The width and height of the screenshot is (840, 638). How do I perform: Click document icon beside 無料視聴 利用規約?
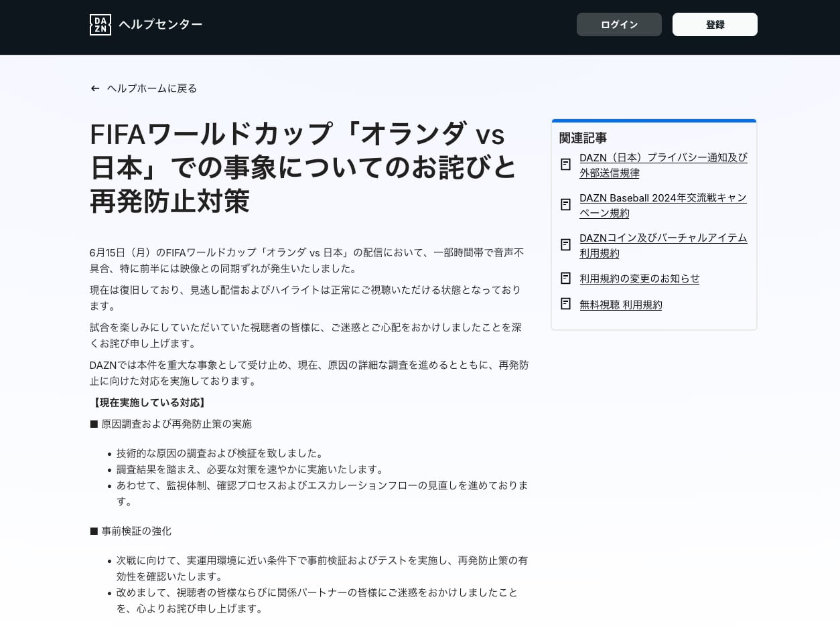[x=565, y=304]
